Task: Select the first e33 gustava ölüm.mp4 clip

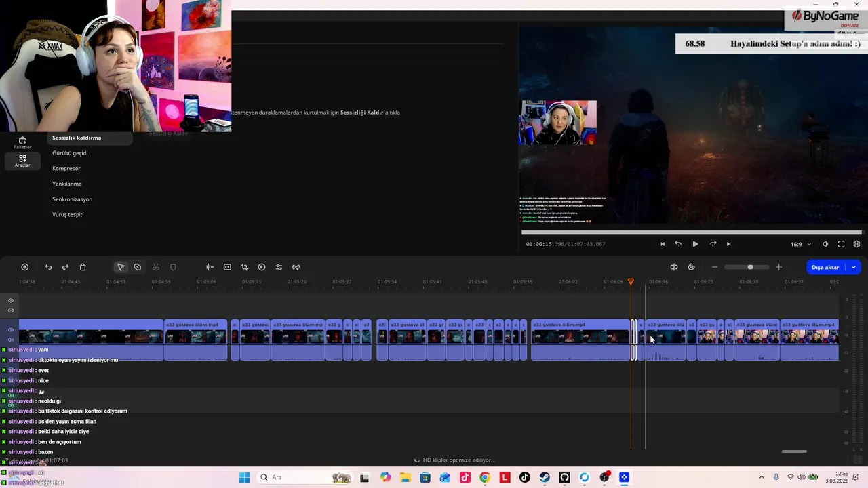Action: pos(196,340)
